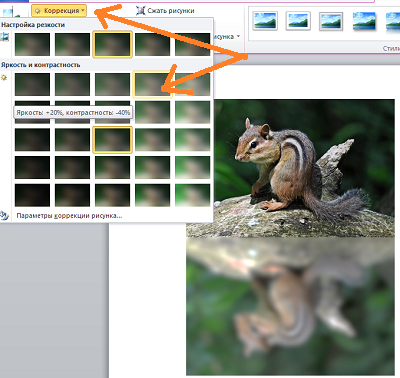This screenshot has height=378, width=400.
Task: Choose brightness 0%, contrast +40% preset
Action: 112,195
